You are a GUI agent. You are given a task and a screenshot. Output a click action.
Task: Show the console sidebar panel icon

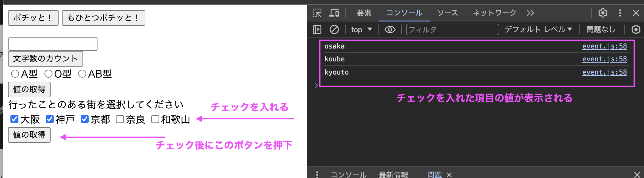click(317, 29)
